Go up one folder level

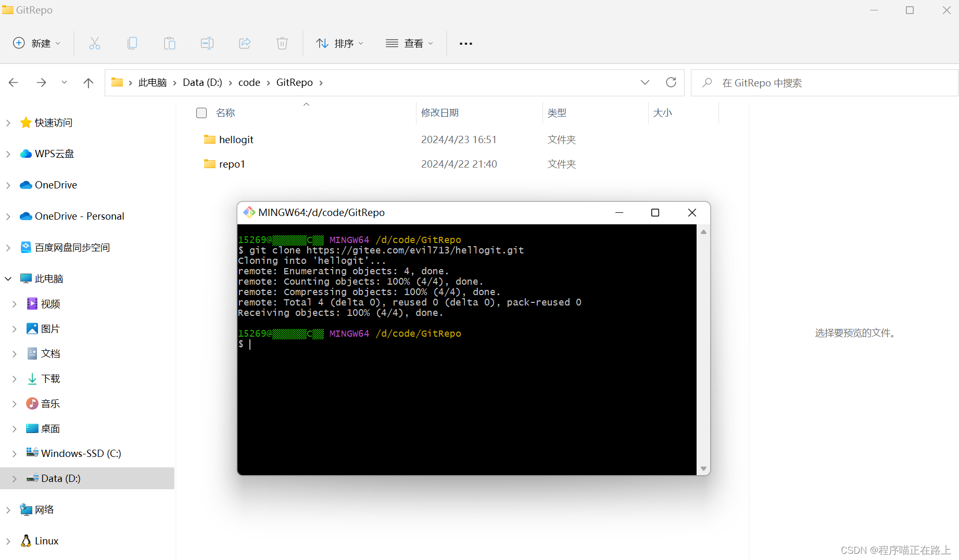pyautogui.click(x=89, y=83)
